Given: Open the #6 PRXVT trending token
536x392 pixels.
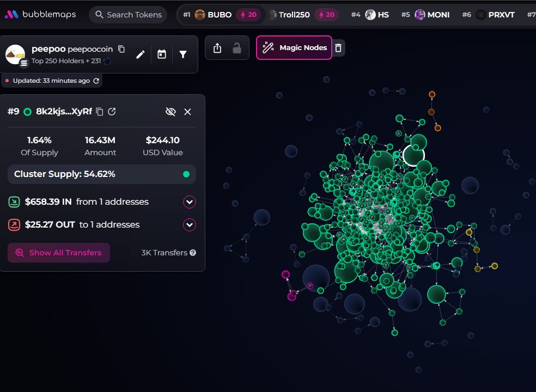Looking at the screenshot, I should click(489, 15).
